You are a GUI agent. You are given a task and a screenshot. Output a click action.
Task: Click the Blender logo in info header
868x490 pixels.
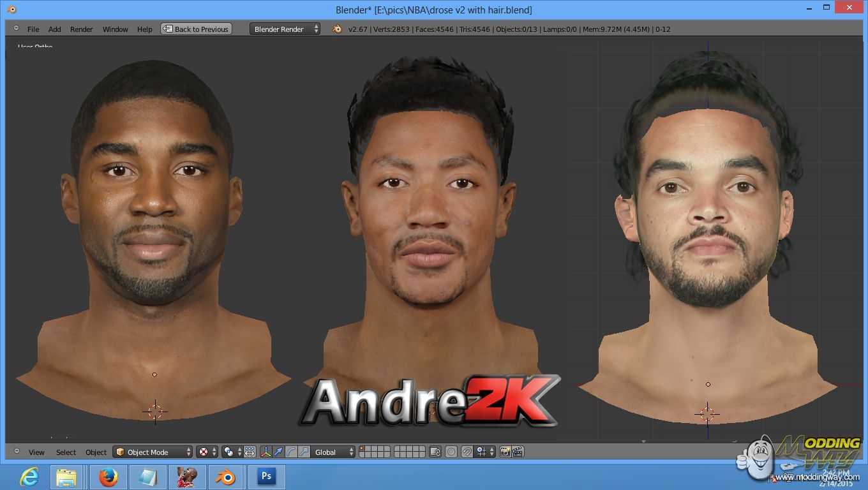tap(337, 29)
